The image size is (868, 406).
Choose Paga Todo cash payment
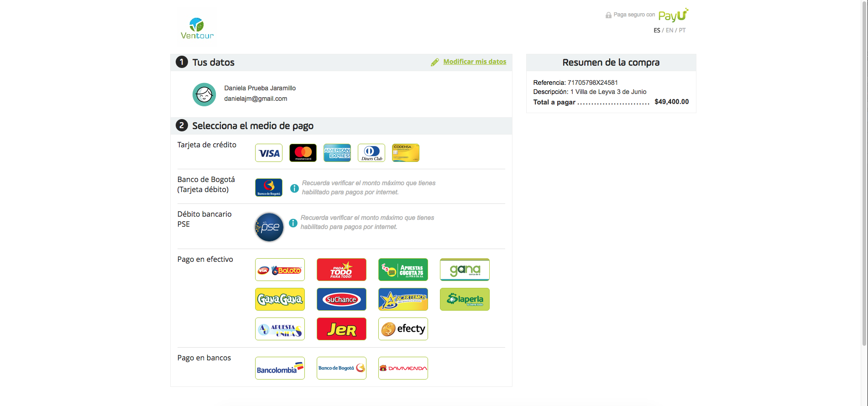tap(341, 270)
